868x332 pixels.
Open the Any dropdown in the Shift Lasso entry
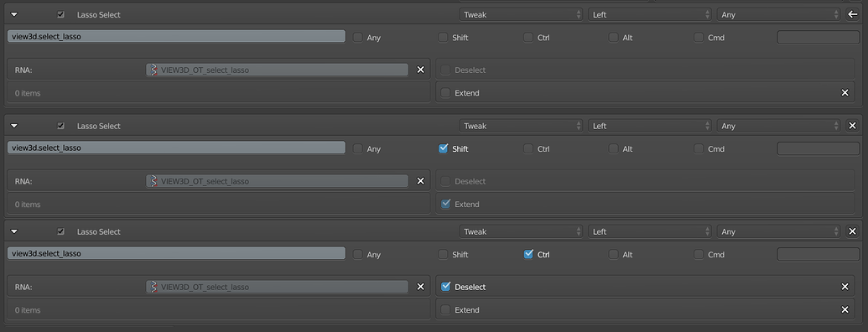tap(779, 126)
